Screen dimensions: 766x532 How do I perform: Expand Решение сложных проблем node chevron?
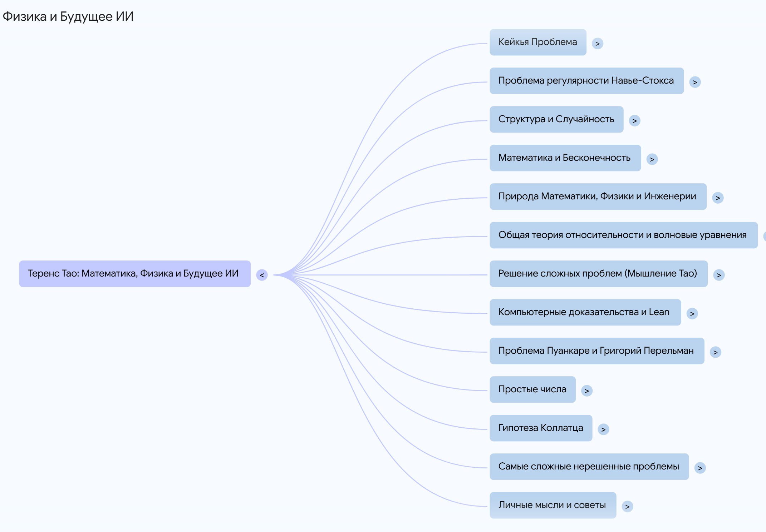click(718, 275)
